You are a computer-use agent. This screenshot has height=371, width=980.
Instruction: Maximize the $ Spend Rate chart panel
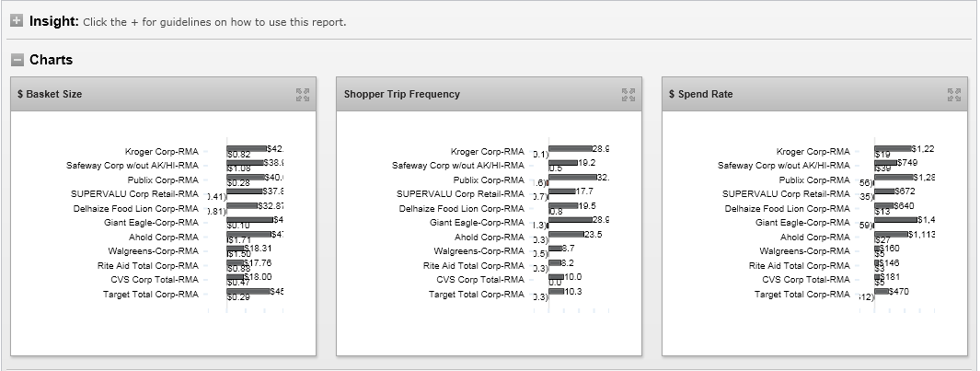click(x=954, y=94)
